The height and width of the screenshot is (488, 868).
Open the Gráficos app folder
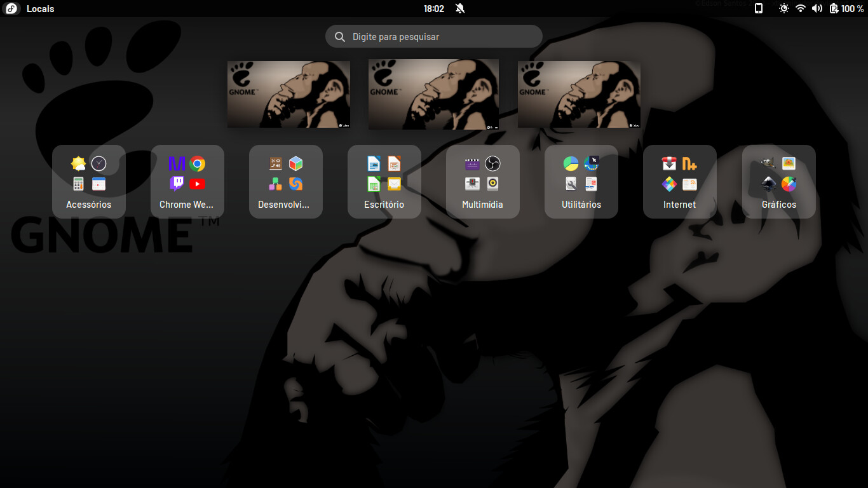(x=779, y=182)
